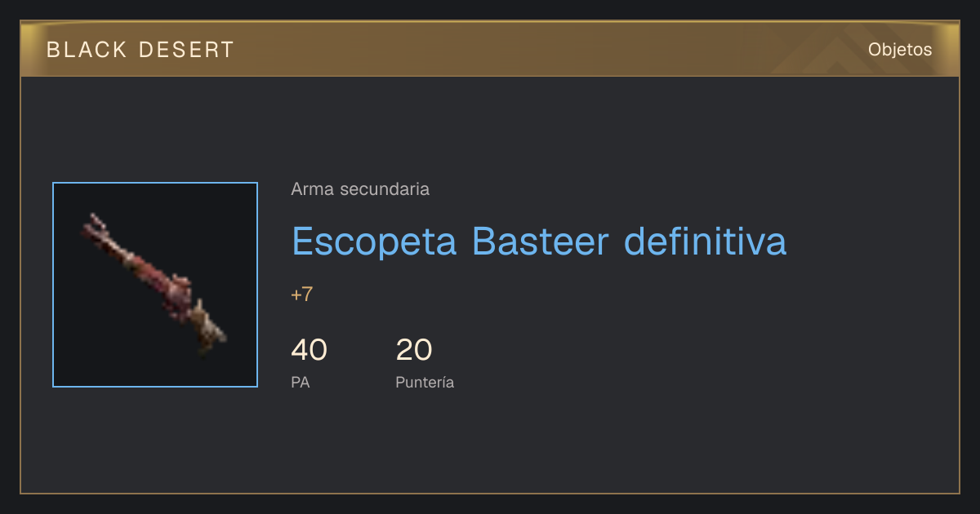Select the 20 accuracy value

click(414, 350)
